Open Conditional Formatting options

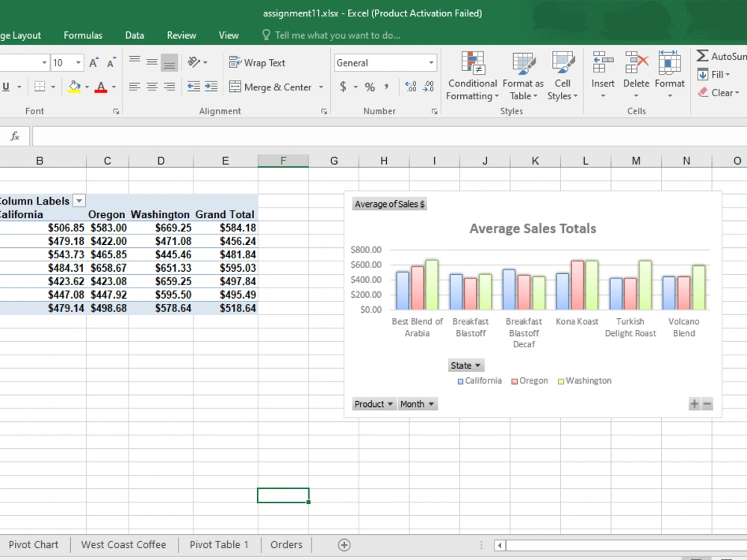[472, 75]
